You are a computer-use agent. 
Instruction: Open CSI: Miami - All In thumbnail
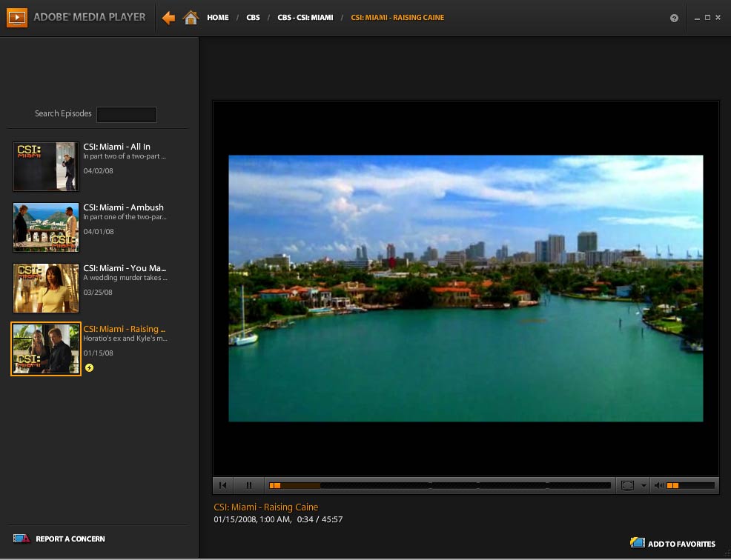pos(46,167)
